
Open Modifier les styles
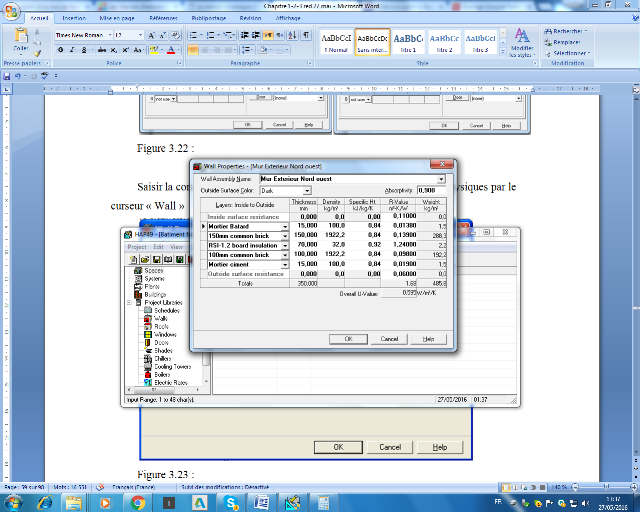[x=522, y=43]
